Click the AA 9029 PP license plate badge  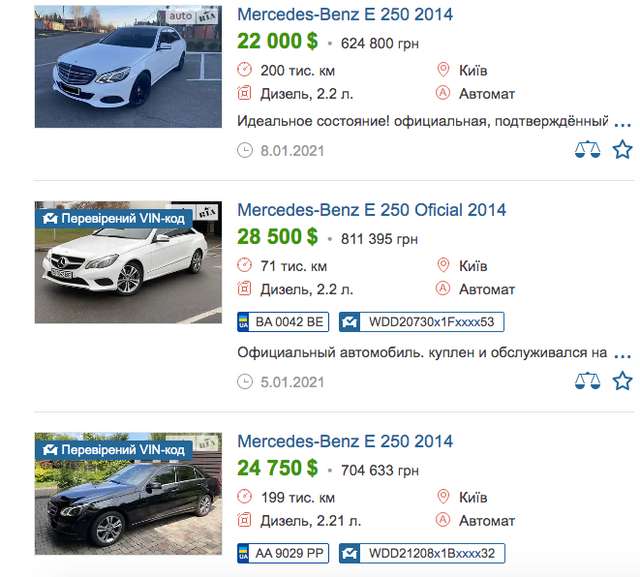281,553
